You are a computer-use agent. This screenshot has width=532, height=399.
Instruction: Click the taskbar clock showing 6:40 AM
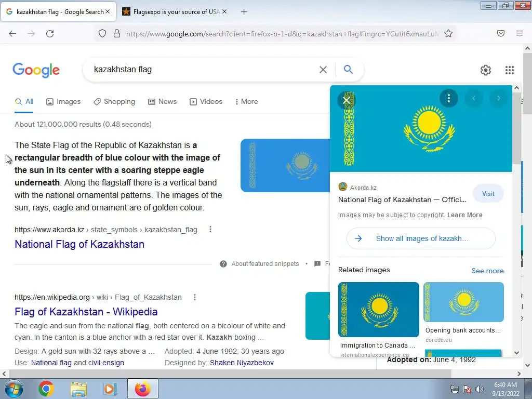506,389
